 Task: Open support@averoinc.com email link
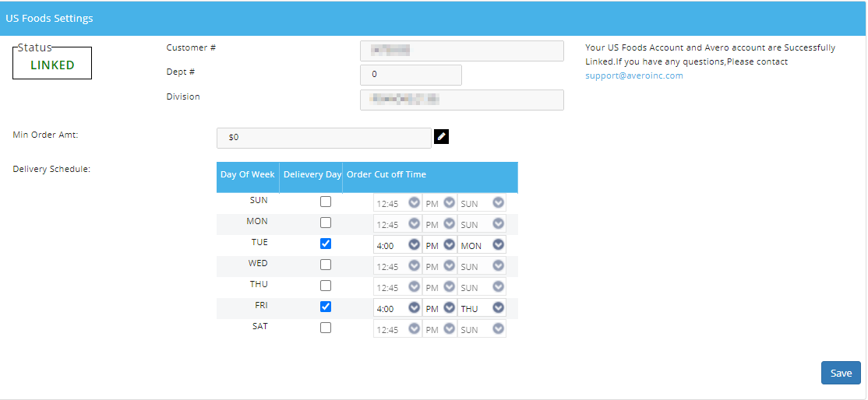tap(633, 75)
